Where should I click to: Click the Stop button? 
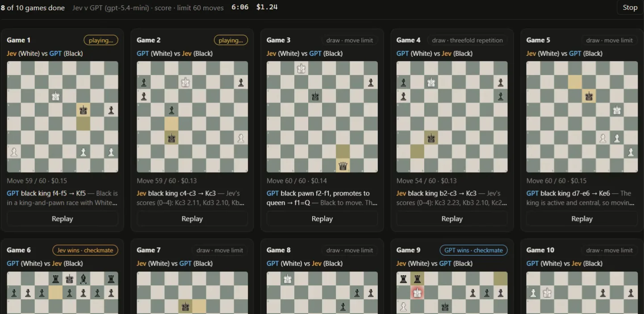630,8
